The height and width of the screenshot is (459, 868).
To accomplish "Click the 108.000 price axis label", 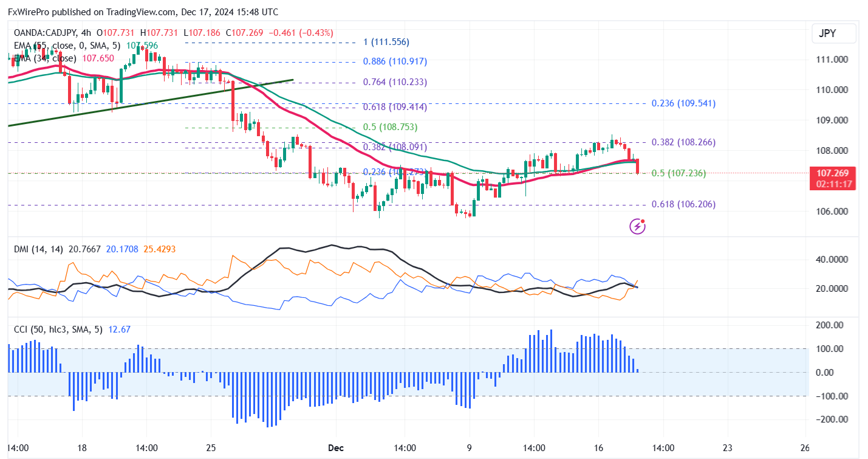I will pyautogui.click(x=832, y=151).
